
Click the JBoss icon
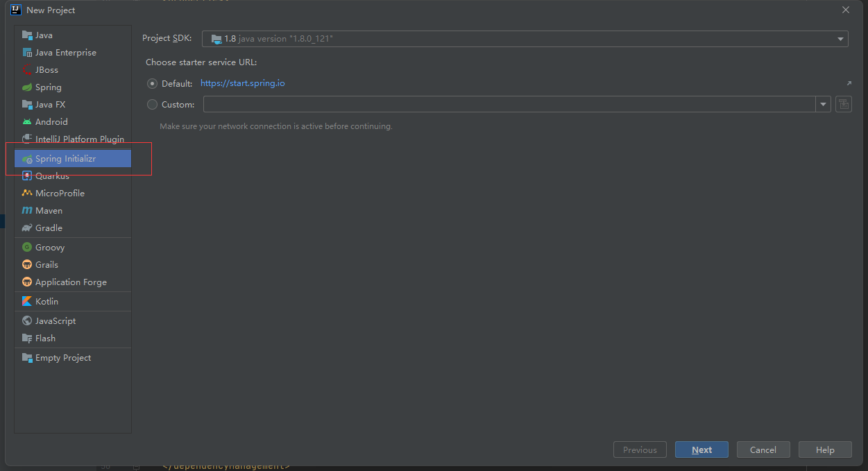(27, 69)
